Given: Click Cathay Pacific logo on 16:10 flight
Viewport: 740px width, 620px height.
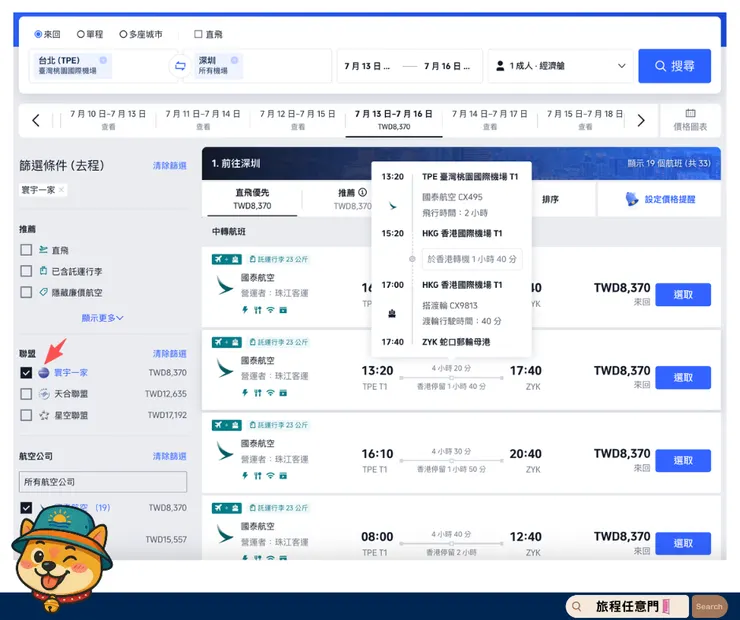Looking at the screenshot, I should coord(225,452).
